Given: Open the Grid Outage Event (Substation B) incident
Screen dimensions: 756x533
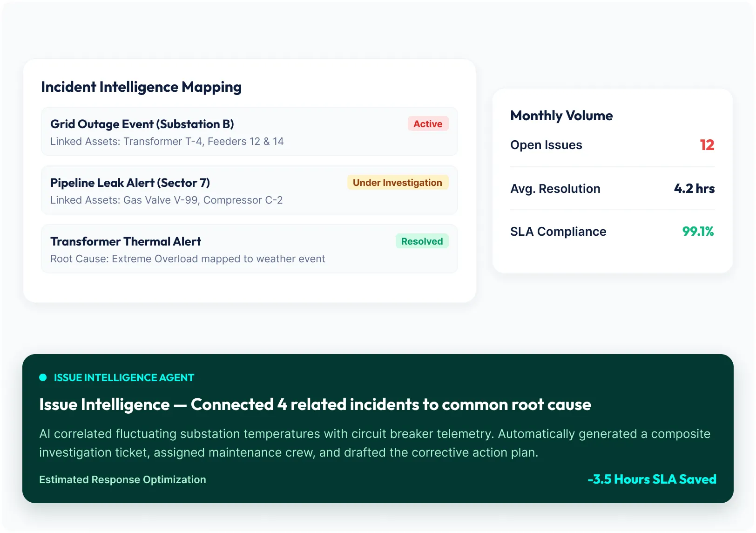Looking at the screenshot, I should click(x=250, y=131).
